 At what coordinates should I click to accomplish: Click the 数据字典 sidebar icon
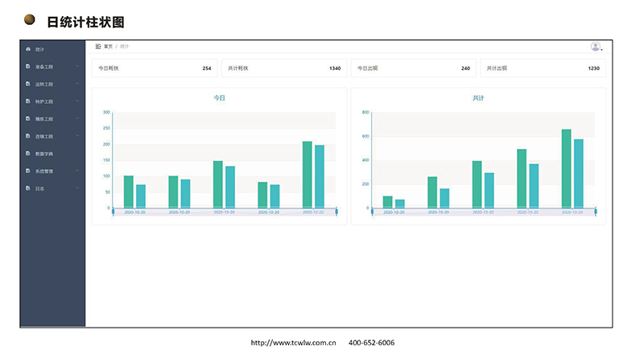tap(28, 153)
